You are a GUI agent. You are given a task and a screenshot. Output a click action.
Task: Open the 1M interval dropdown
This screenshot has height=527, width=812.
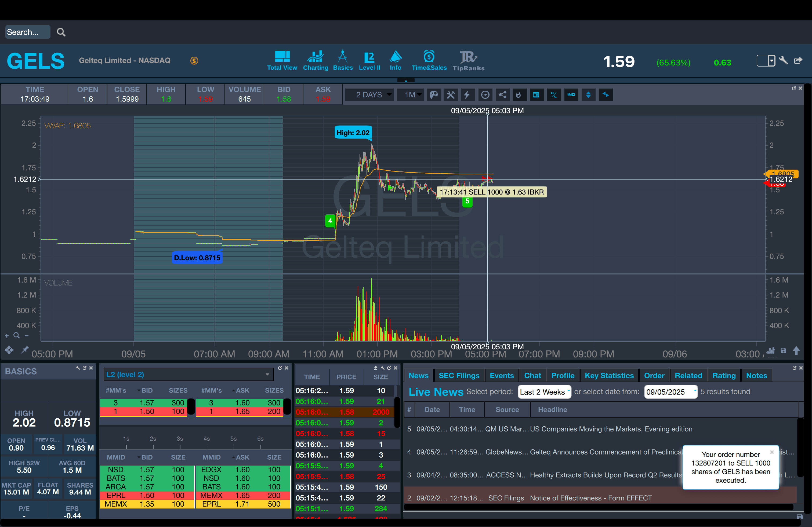pyautogui.click(x=411, y=95)
